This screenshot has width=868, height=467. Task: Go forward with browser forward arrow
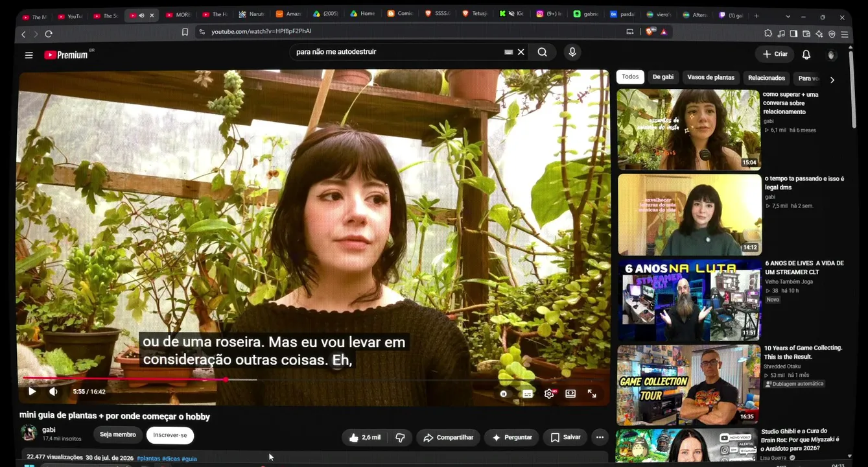click(x=36, y=34)
